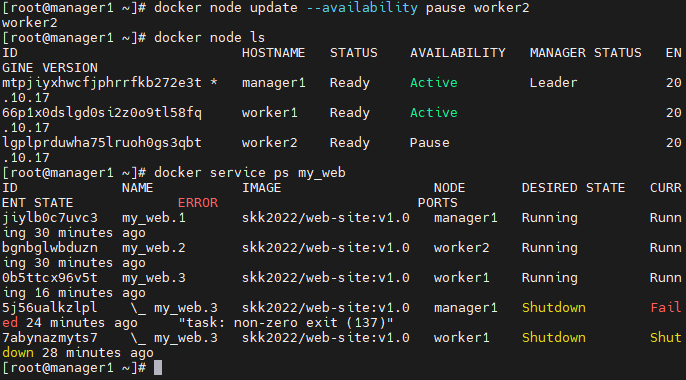Click task ID bgnbglwbduzn
The width and height of the screenshot is (686, 380).
(50, 248)
